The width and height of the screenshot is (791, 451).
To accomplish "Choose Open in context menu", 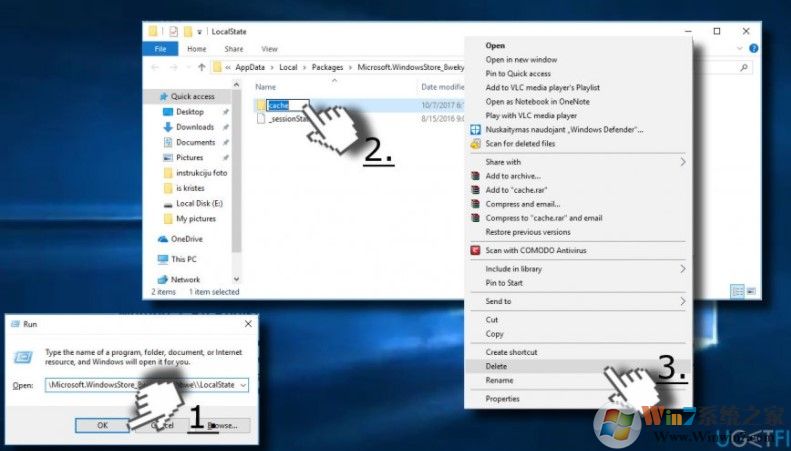I will [495, 45].
